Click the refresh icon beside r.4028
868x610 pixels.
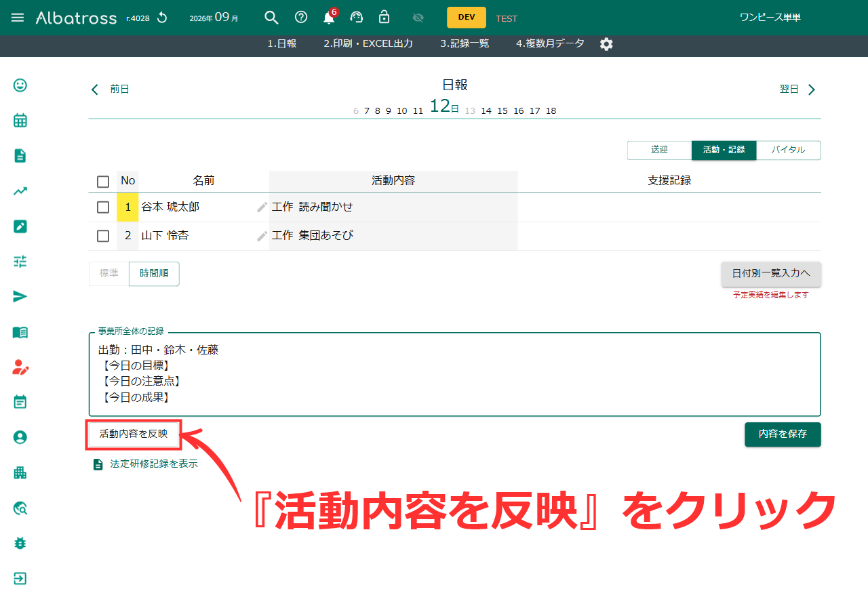tap(162, 18)
